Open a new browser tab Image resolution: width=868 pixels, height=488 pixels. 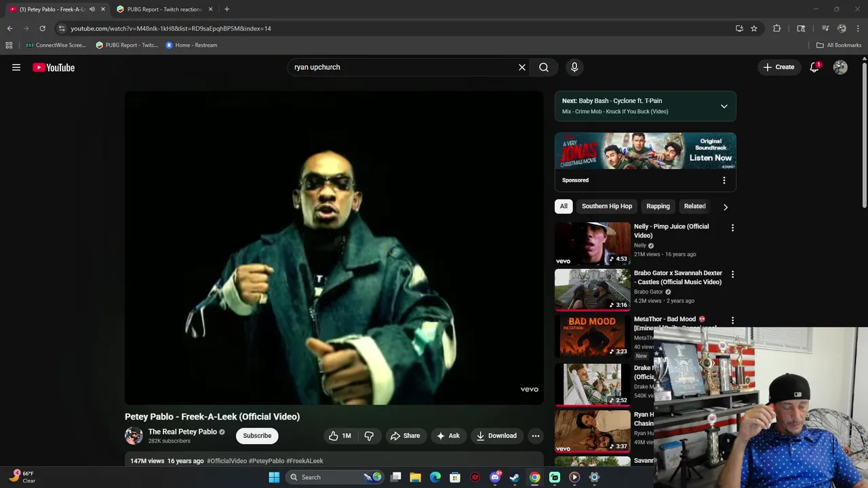click(x=226, y=9)
